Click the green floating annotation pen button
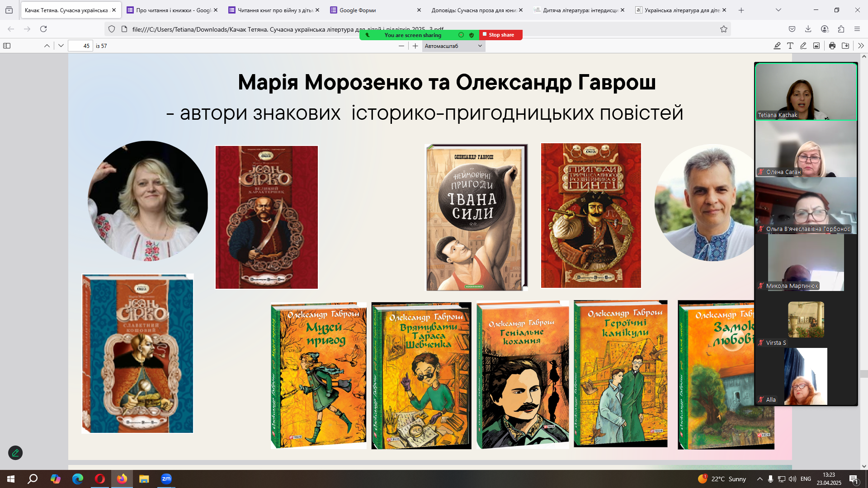Image resolution: width=868 pixels, height=488 pixels. click(x=15, y=453)
